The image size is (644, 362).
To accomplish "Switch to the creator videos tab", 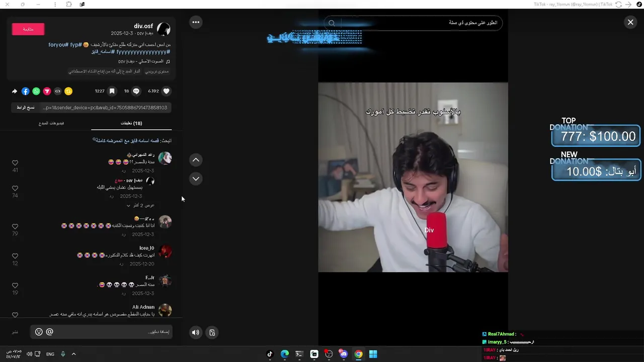I will [x=51, y=123].
